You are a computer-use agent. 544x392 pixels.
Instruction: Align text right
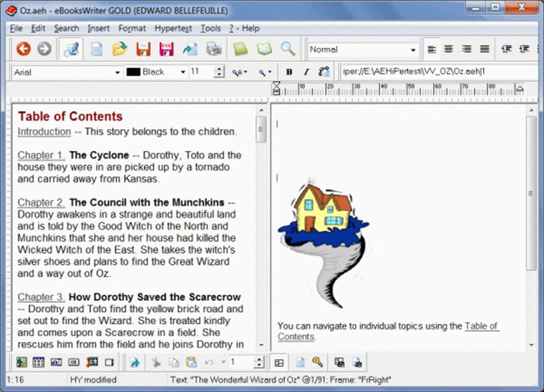click(466, 49)
